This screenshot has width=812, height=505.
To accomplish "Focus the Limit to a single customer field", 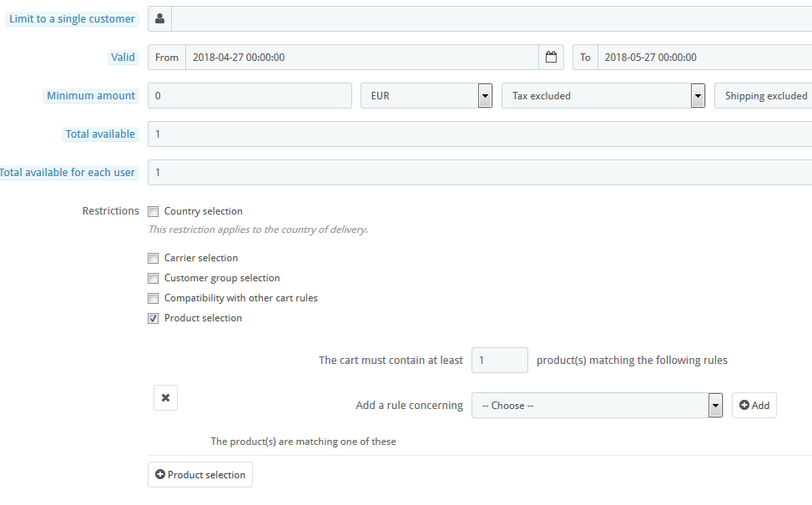I will tap(491, 19).
